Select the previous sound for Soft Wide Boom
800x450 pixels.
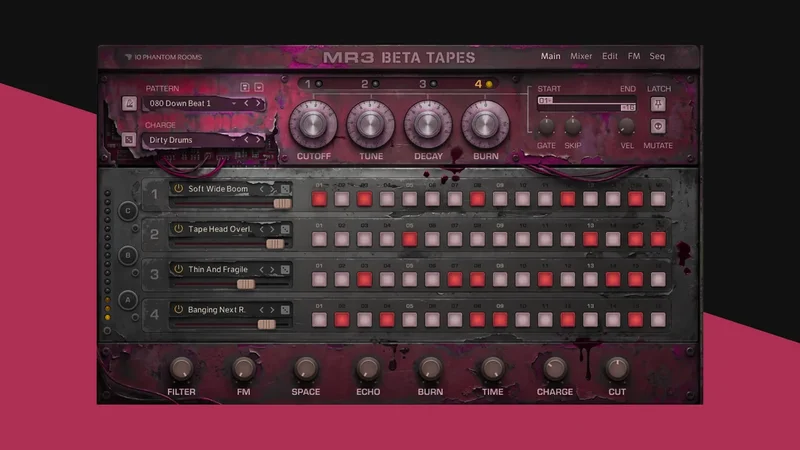point(262,189)
